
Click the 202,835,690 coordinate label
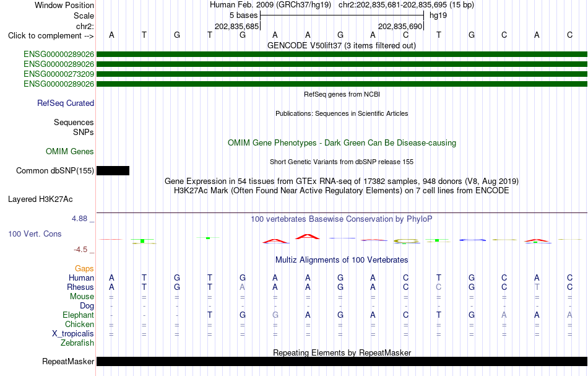400,26
